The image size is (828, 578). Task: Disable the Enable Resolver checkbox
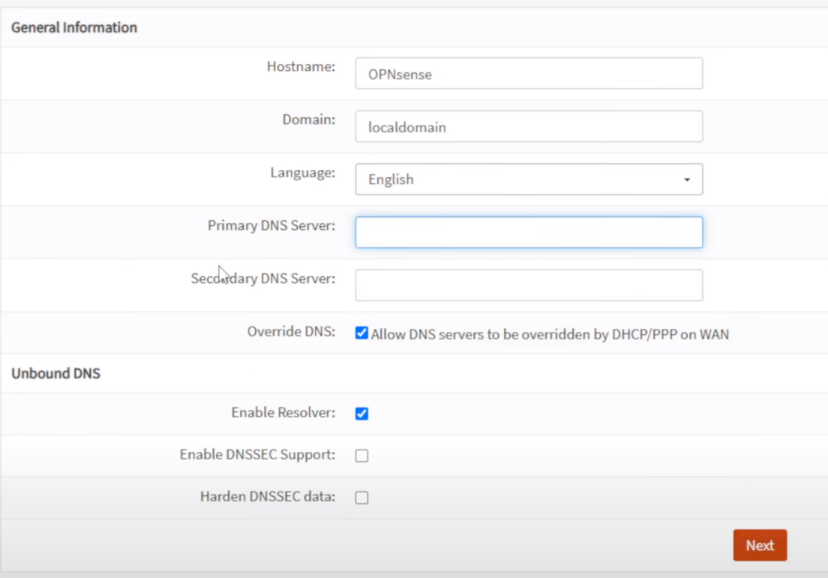[x=362, y=413]
